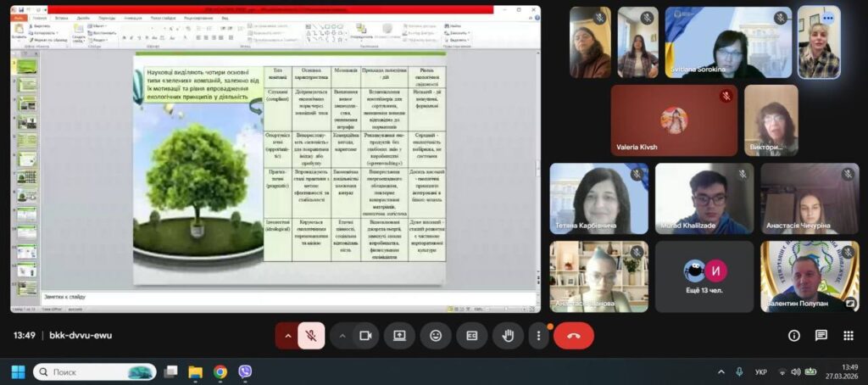Toggle raise hand in the meeting
868x385 pixels.
508,336
